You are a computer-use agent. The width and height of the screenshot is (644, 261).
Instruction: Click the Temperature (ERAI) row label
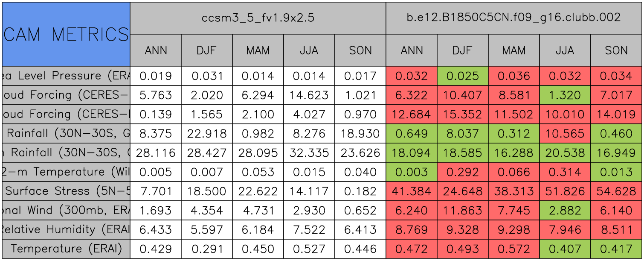(x=66, y=249)
